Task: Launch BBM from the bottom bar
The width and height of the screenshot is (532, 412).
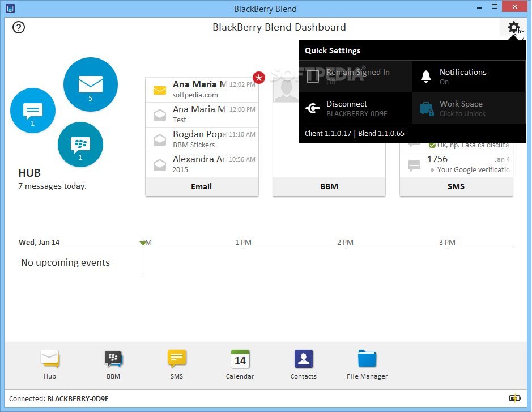Action: [x=113, y=364]
